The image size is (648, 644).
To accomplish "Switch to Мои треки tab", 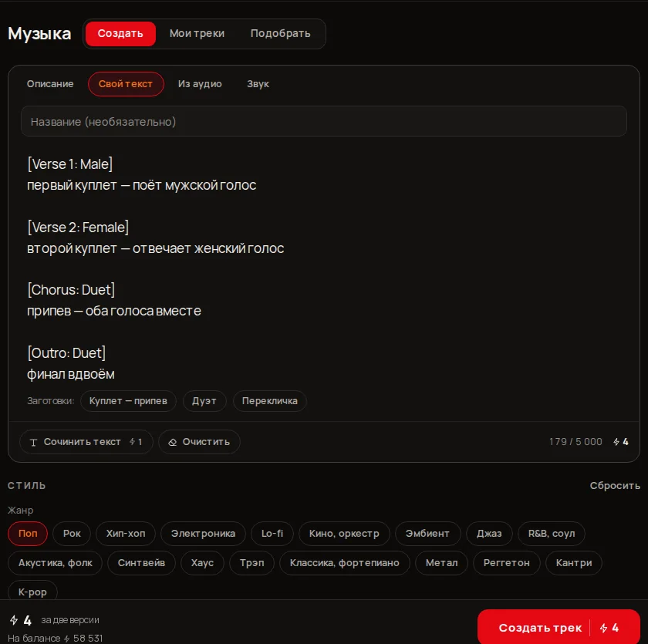I will (x=197, y=33).
